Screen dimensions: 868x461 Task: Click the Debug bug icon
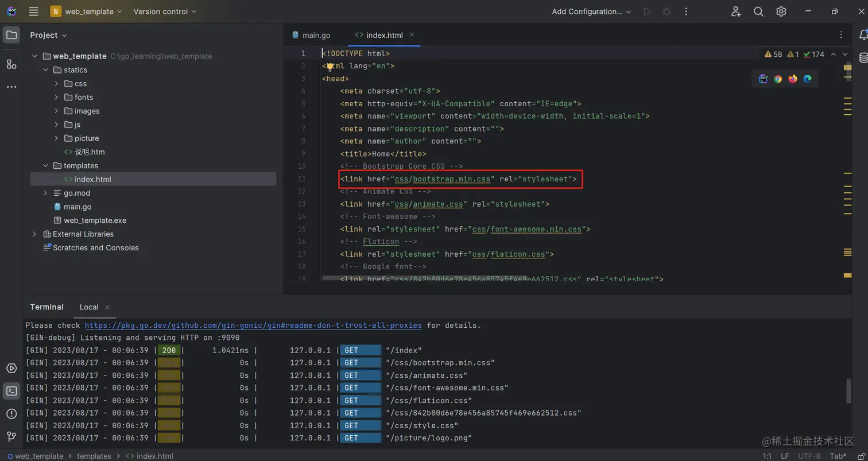[666, 11]
